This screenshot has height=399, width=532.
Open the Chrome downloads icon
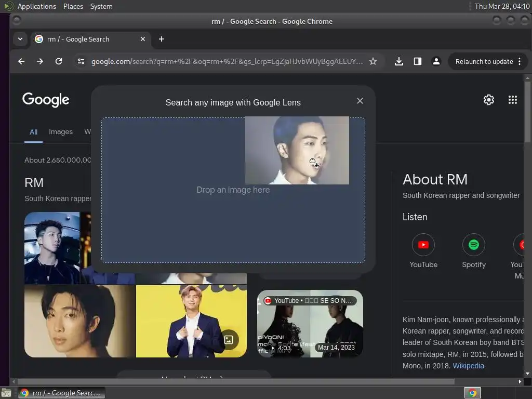(398, 61)
